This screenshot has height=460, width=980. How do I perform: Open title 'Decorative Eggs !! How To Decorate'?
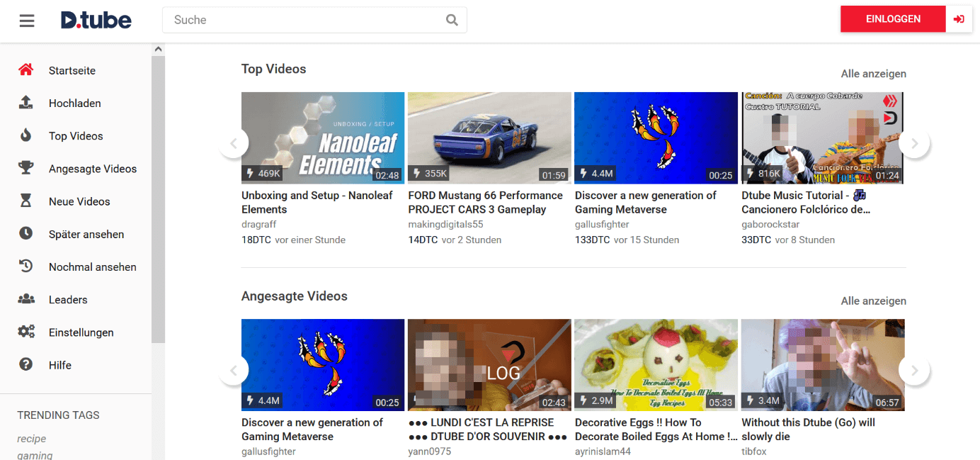pyautogui.click(x=655, y=430)
